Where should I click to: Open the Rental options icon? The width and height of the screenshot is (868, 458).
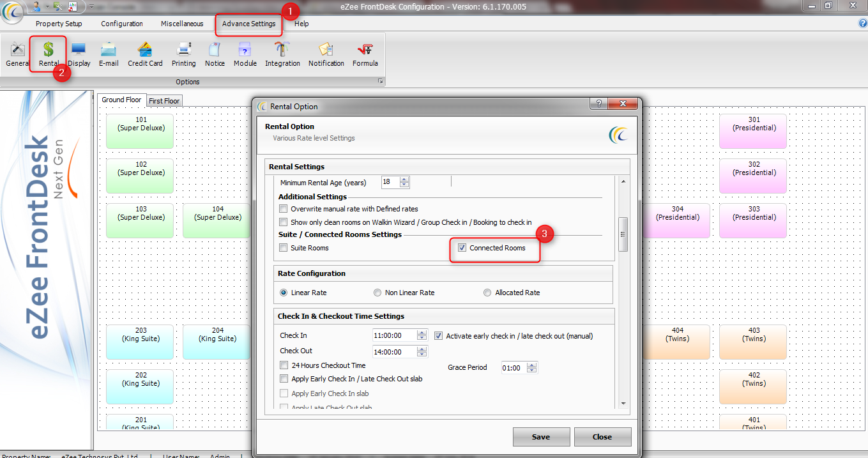[49, 54]
